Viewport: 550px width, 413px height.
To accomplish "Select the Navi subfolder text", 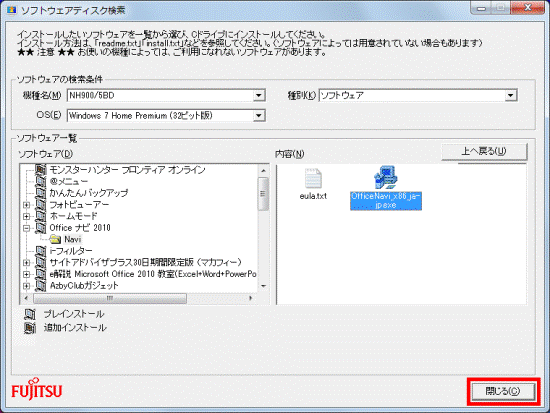I will [73, 239].
